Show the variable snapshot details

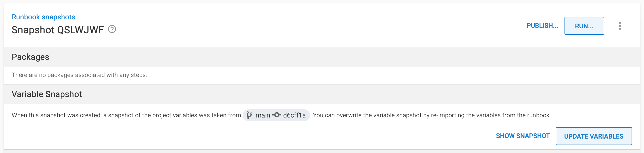tap(523, 136)
